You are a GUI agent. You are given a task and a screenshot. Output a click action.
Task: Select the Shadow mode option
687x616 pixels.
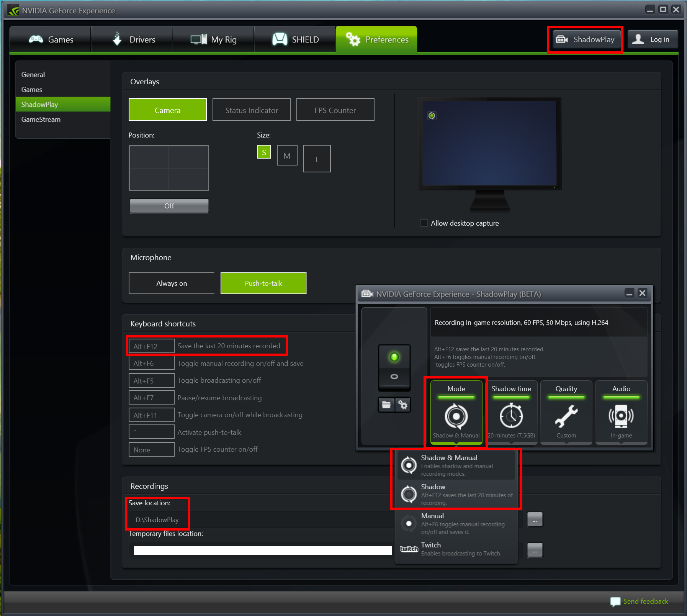click(456, 494)
